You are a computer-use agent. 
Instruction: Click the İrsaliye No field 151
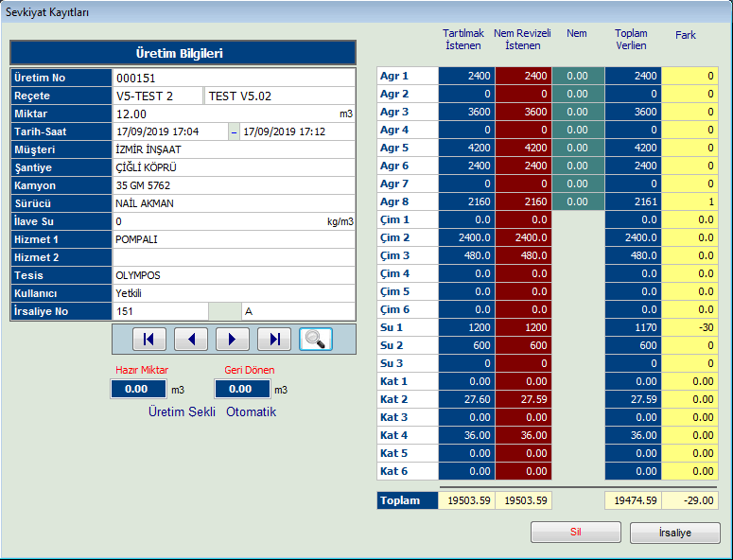click(x=160, y=311)
